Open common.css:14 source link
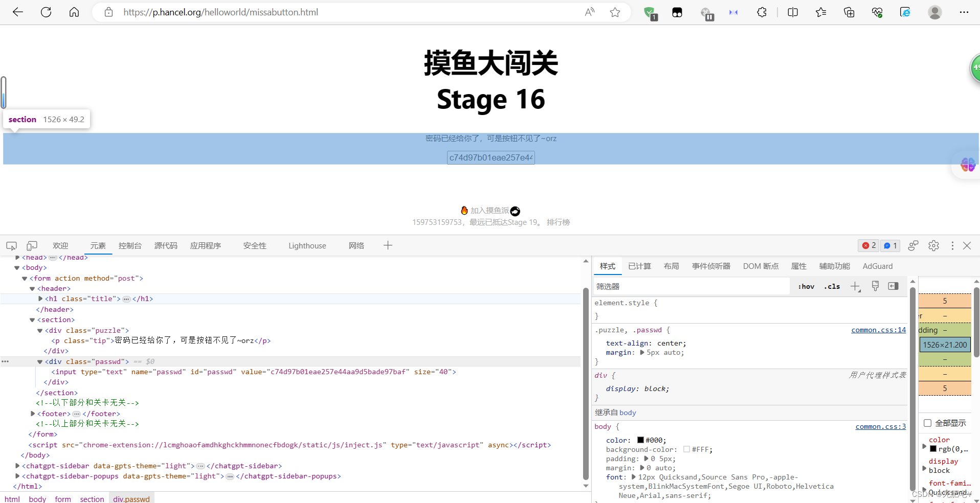 point(878,330)
